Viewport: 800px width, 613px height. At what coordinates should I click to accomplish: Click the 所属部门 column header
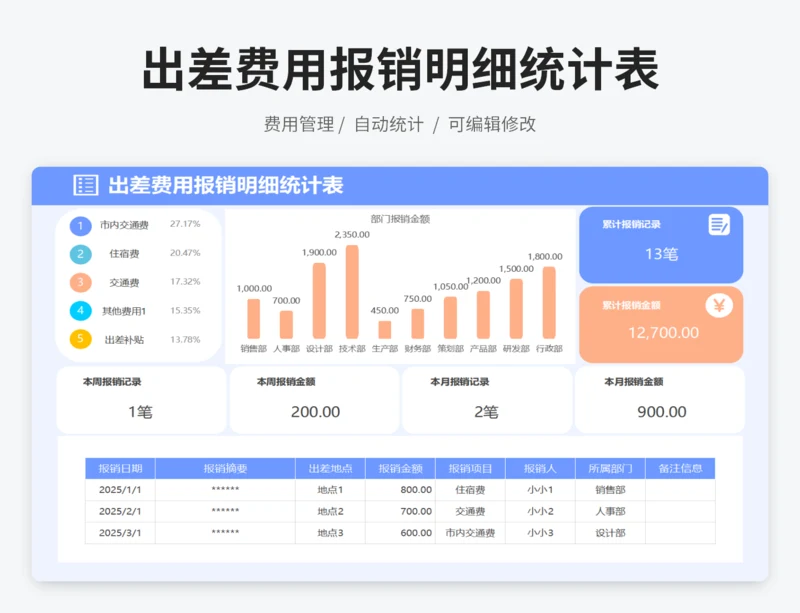tap(610, 469)
